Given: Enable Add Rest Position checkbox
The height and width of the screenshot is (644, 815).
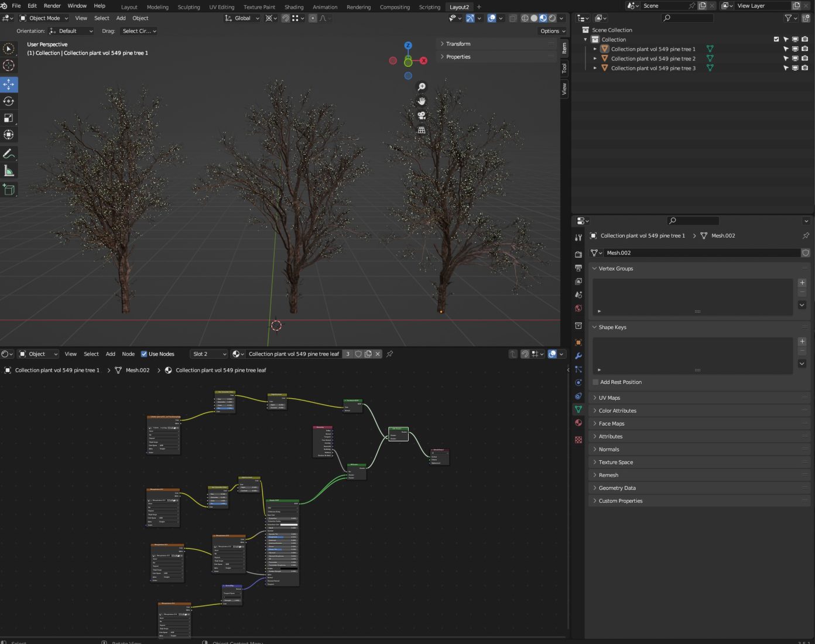Looking at the screenshot, I should (x=595, y=382).
